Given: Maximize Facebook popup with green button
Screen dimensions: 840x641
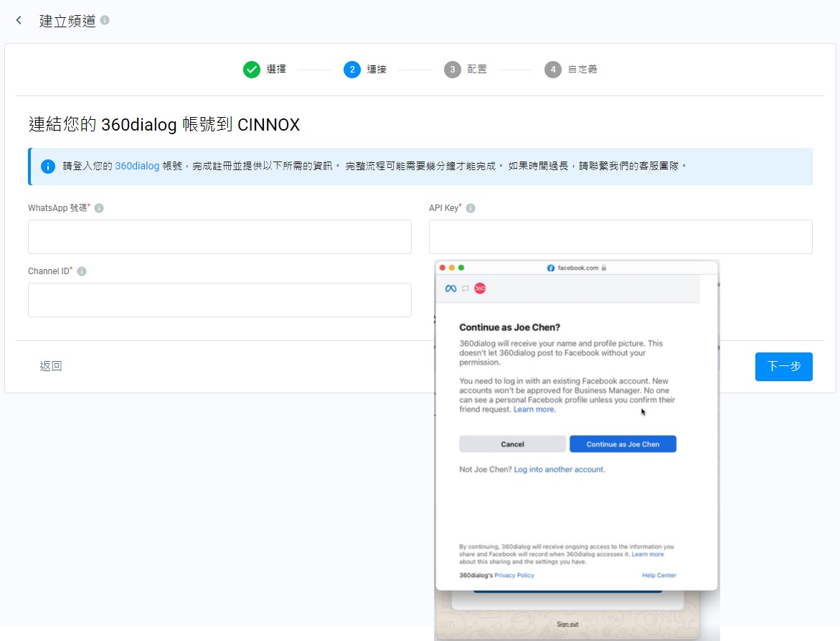Looking at the screenshot, I should pyautogui.click(x=461, y=268).
